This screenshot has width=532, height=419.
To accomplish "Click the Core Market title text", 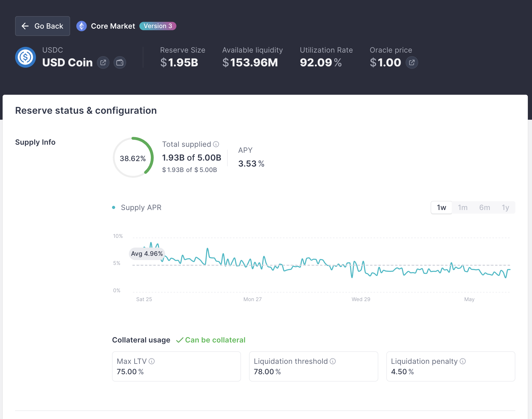I will tap(113, 26).
